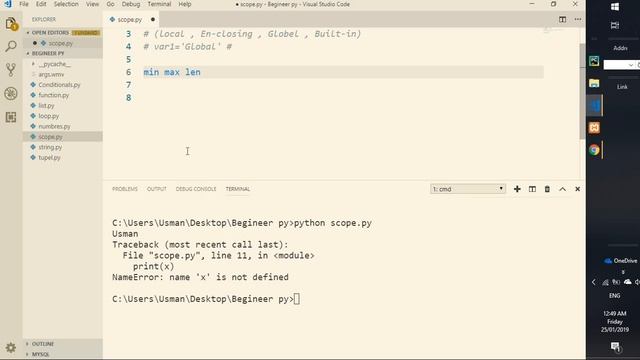Click the unsaved dot on scope.py tab
Screen dimensions: 640x360
[x=153, y=19]
